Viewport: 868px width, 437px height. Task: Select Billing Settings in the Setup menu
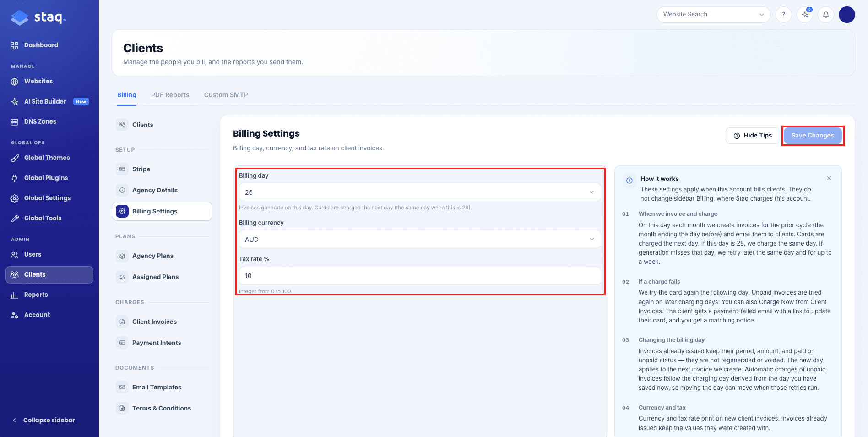point(162,211)
